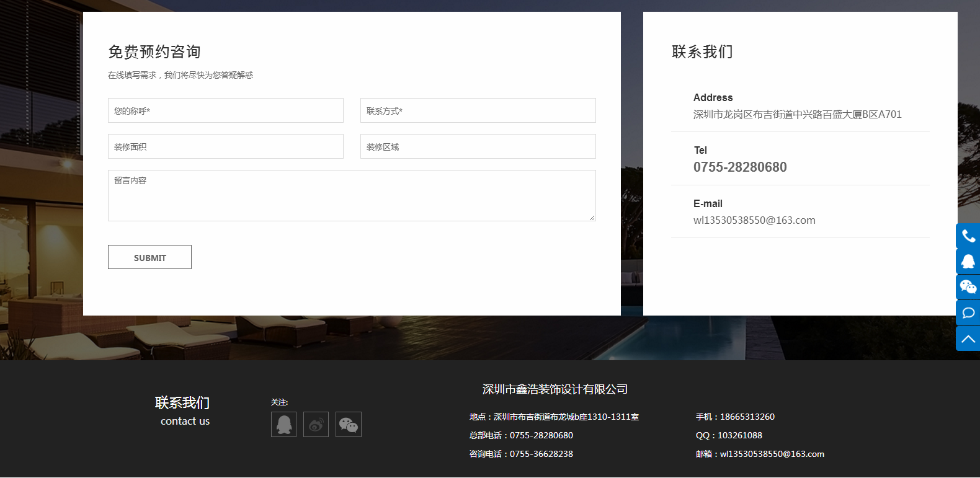Open QQ chat from floating sidebar

point(968,262)
